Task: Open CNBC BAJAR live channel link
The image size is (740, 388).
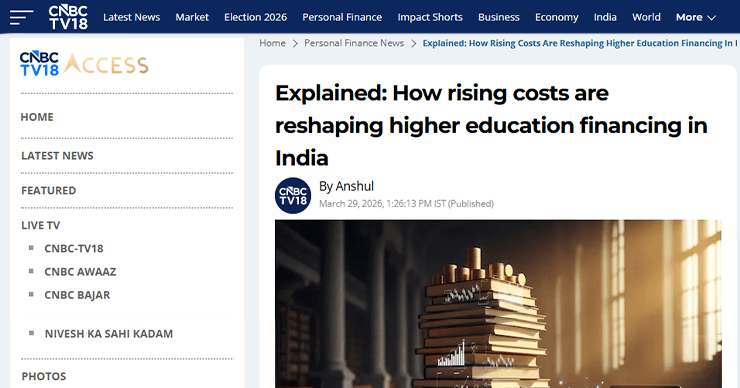Action: coord(77,295)
